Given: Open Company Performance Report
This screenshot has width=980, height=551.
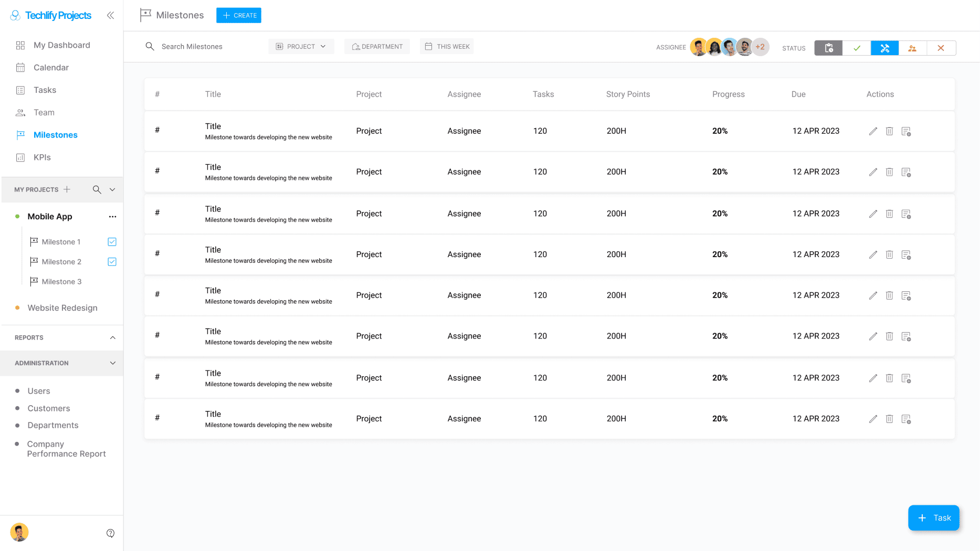Looking at the screenshot, I should pos(66,449).
